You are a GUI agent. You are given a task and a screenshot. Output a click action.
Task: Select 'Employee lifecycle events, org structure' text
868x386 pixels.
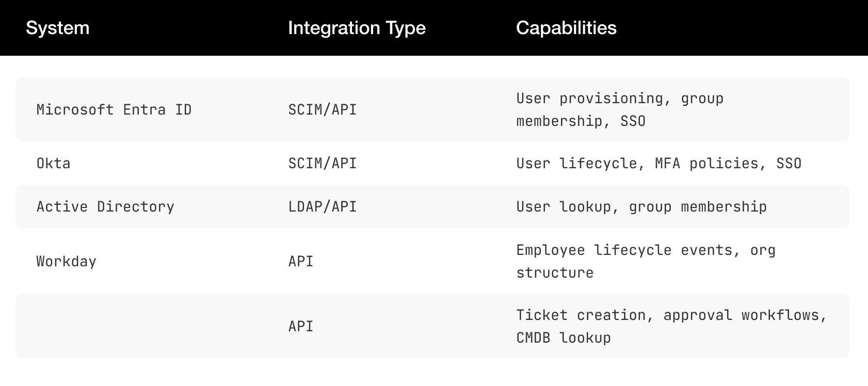tap(646, 261)
